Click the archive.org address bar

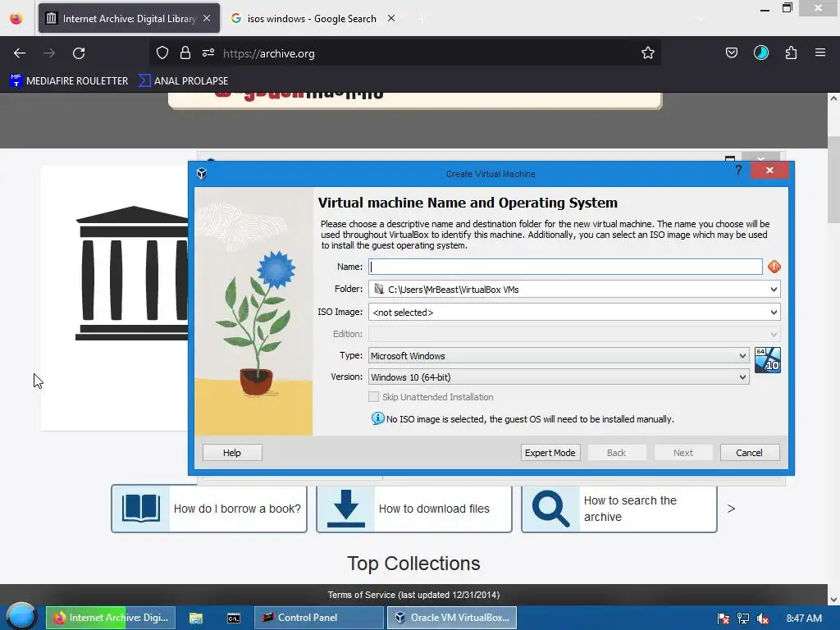[x=404, y=53]
